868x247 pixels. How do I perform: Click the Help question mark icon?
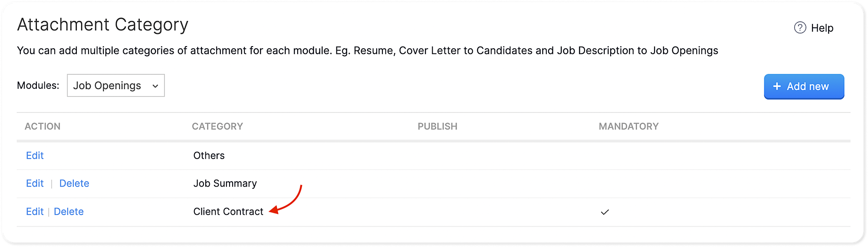click(800, 28)
